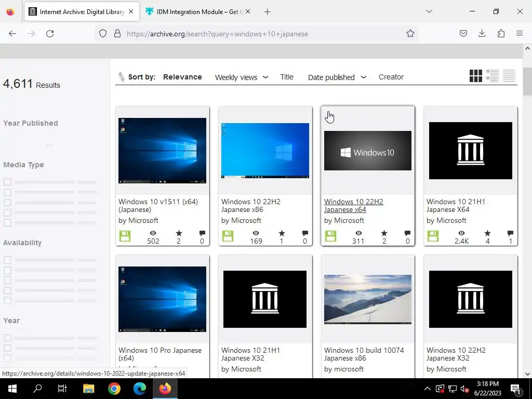Image resolution: width=532 pixels, height=399 pixels.
Task: Sort results by Creator
Action: 391,77
